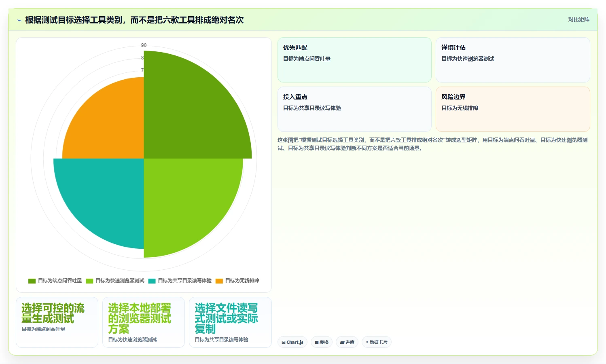Open the 谨慎评估 card
The width and height of the screenshot is (606, 364).
513,60
